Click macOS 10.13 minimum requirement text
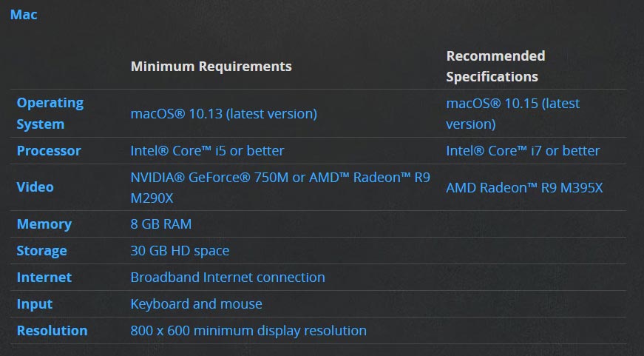Screen dimensions: 644x356 pyautogui.click(x=224, y=114)
